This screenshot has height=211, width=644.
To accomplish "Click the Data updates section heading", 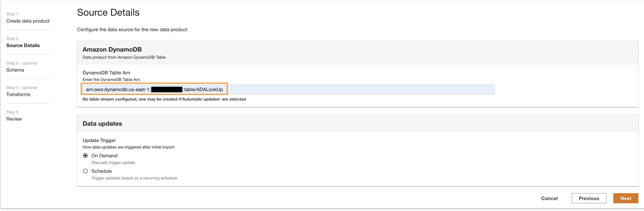I will click(x=102, y=124).
